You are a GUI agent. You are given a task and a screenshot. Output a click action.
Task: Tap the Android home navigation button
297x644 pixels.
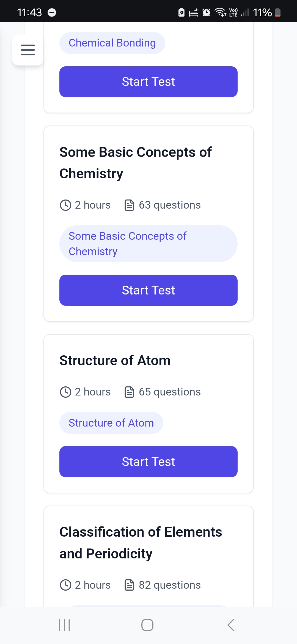click(147, 625)
